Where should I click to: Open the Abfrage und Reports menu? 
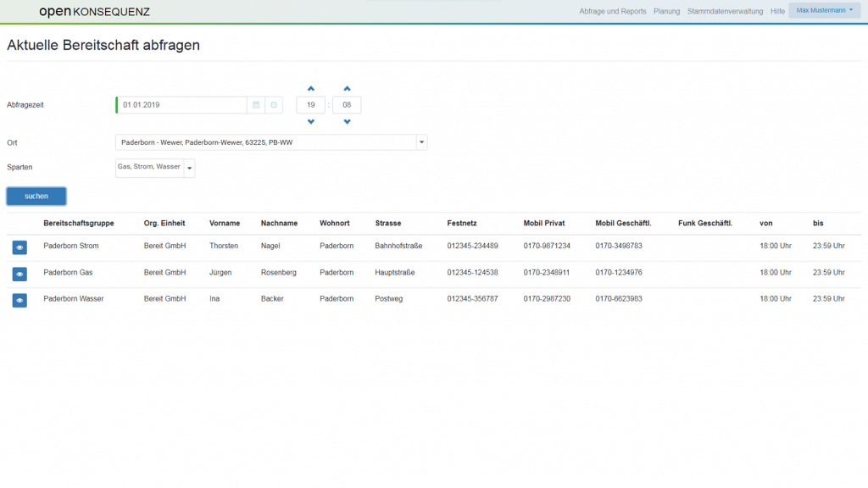[612, 11]
